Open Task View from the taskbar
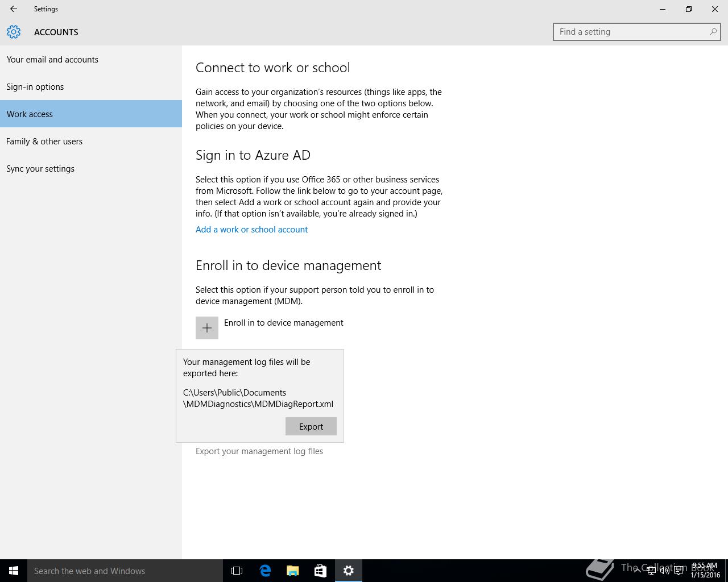The image size is (728, 582). (237, 571)
